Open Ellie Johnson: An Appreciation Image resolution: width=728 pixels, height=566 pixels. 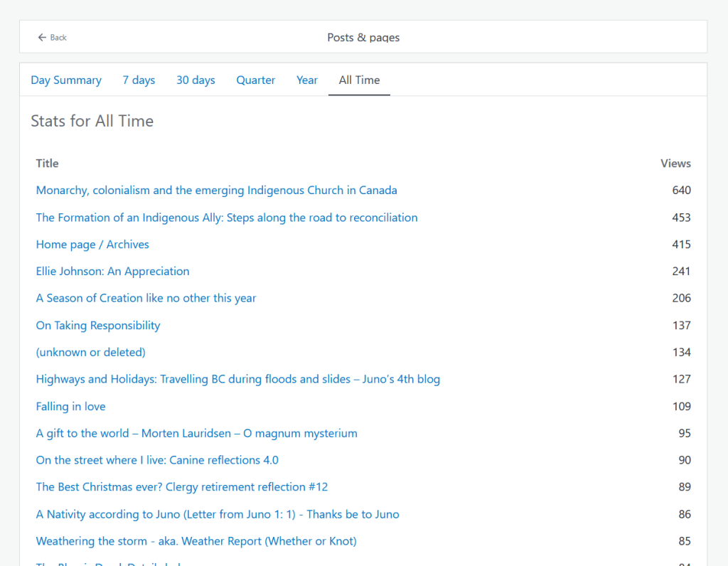112,272
